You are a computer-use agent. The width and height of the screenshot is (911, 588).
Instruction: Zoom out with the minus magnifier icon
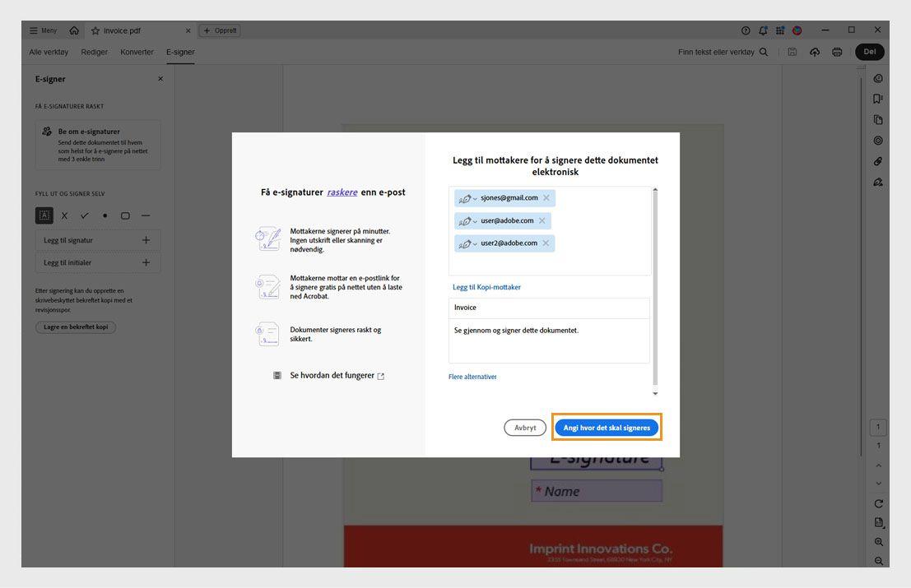tap(878, 561)
